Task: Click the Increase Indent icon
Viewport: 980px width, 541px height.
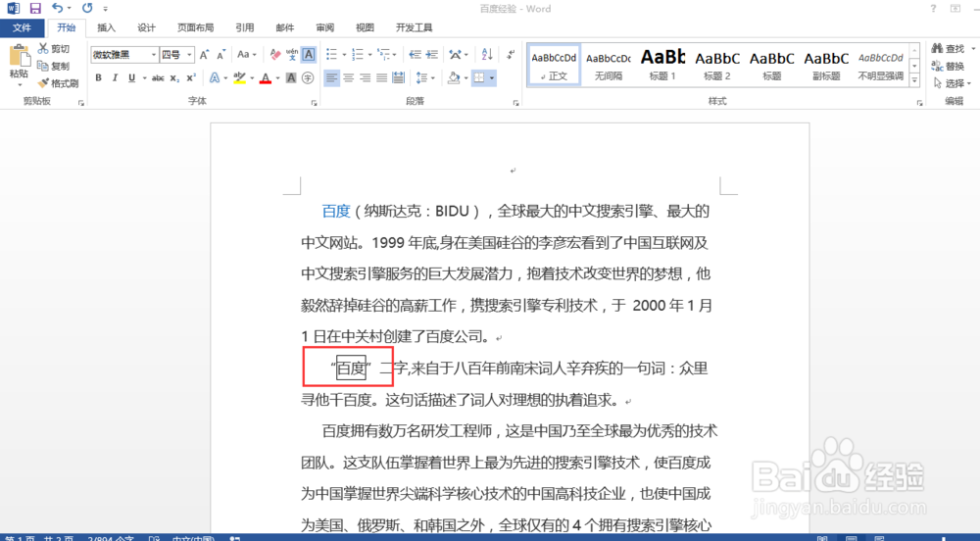Action: [x=432, y=55]
